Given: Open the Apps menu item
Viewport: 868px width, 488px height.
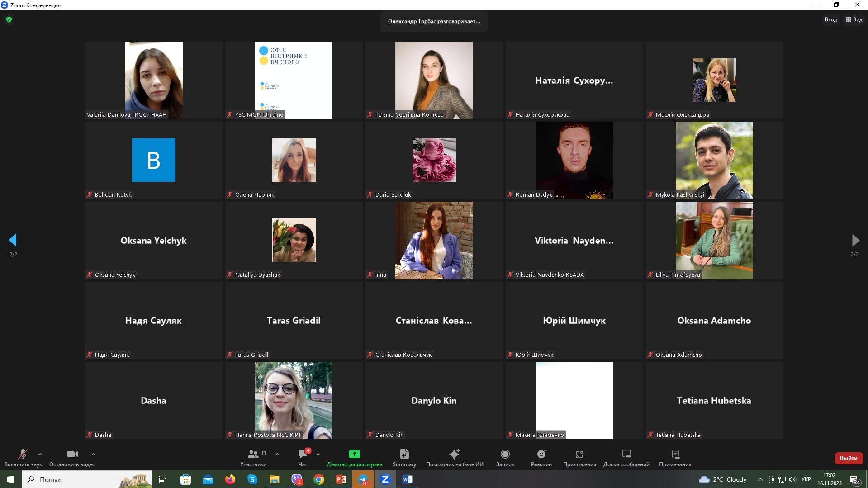Looking at the screenshot, I should click(x=579, y=454).
